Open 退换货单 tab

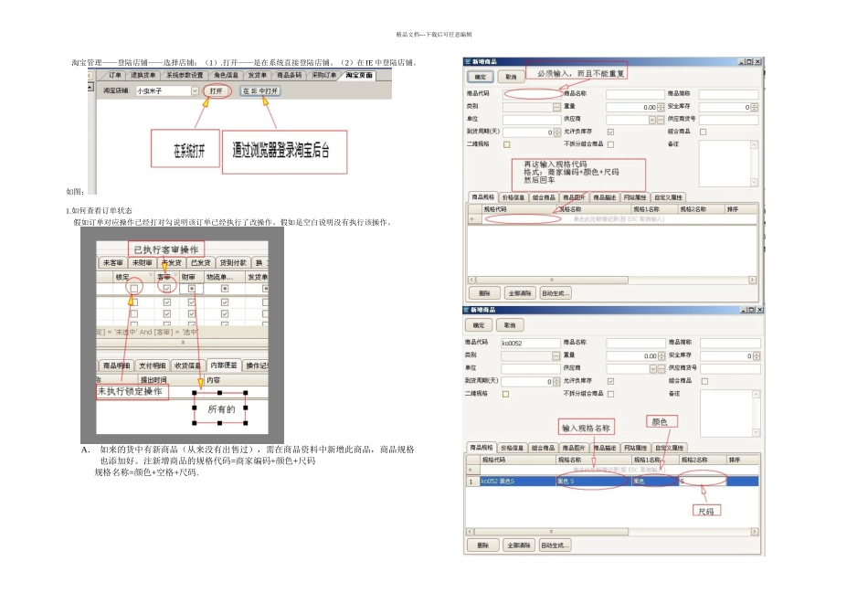click(143, 75)
